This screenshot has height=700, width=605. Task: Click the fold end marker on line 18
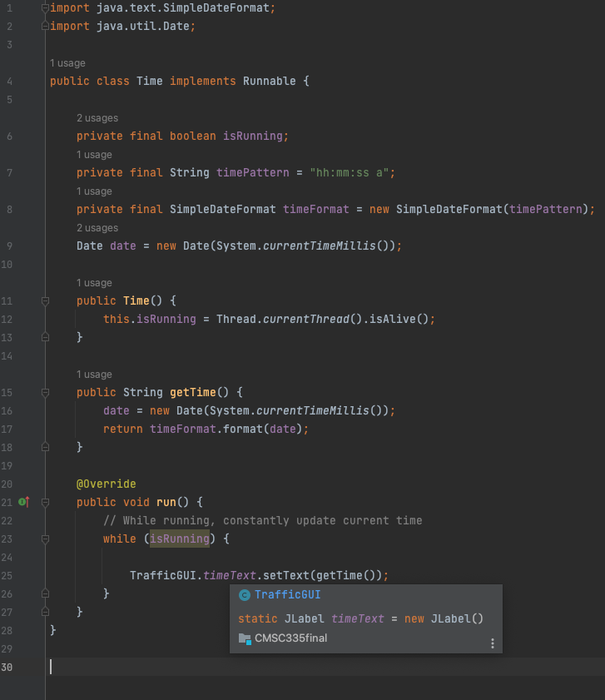(x=45, y=447)
